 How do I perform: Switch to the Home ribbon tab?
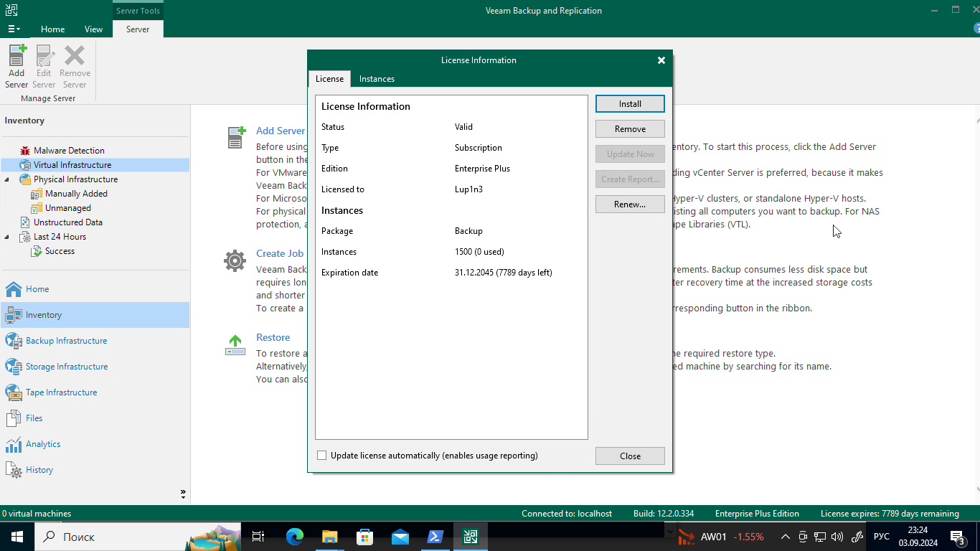pyautogui.click(x=53, y=29)
